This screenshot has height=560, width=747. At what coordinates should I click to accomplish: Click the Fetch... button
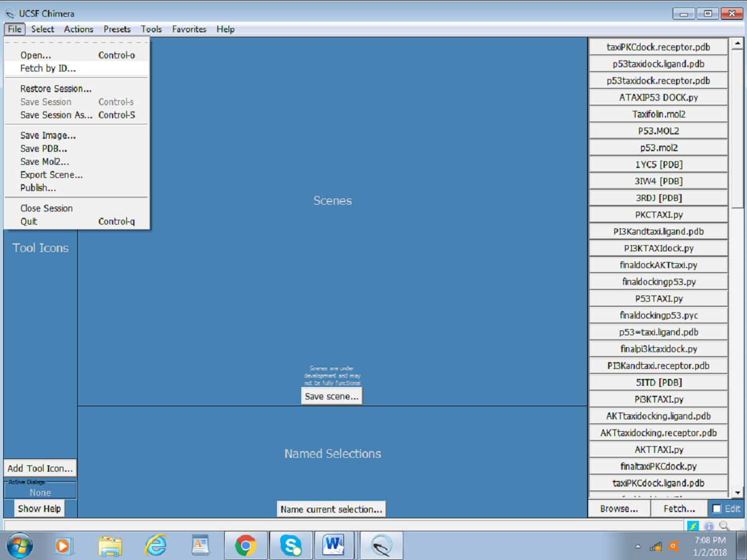679,508
